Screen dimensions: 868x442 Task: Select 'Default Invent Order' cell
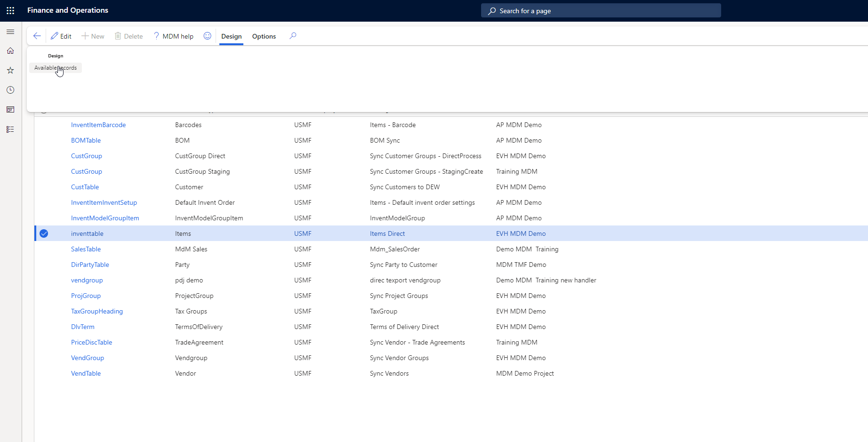click(x=205, y=202)
